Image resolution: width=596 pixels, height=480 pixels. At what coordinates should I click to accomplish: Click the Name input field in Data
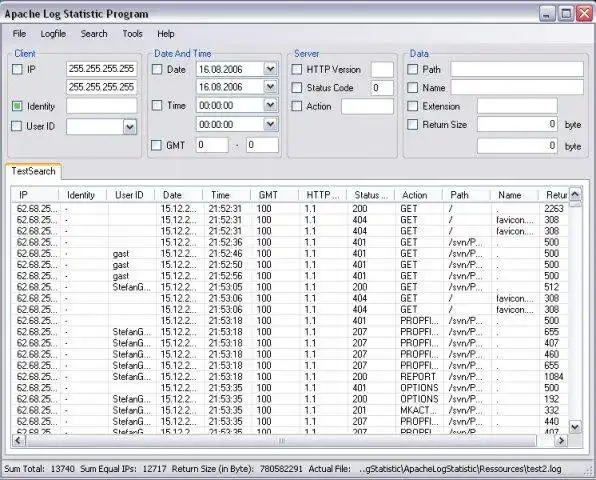[517, 87]
